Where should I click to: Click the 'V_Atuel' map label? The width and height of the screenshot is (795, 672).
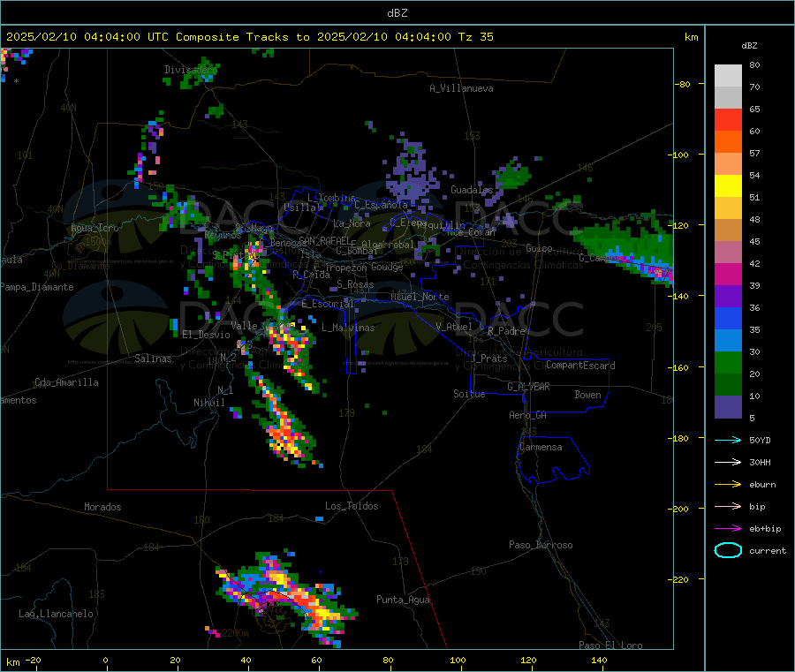[454, 327]
